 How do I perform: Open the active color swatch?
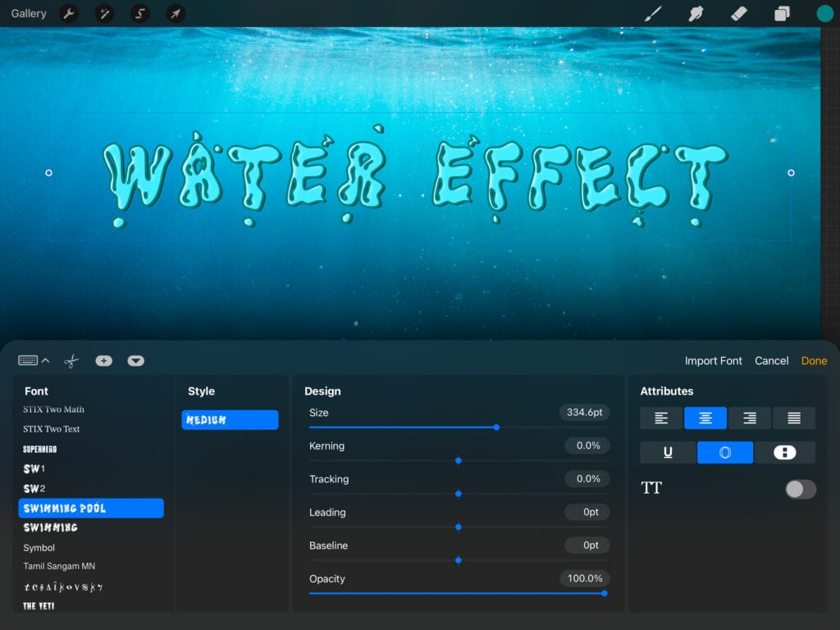pyautogui.click(x=824, y=14)
